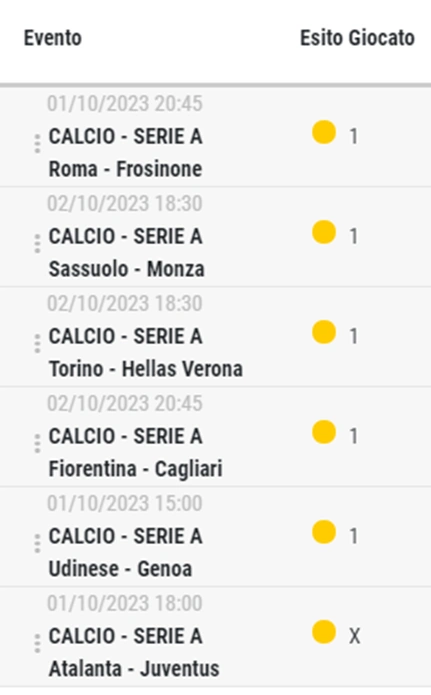Image resolution: width=431 pixels, height=695 pixels.
Task: Click the yellow status dot for Udinese - Genoa
Action: (324, 532)
